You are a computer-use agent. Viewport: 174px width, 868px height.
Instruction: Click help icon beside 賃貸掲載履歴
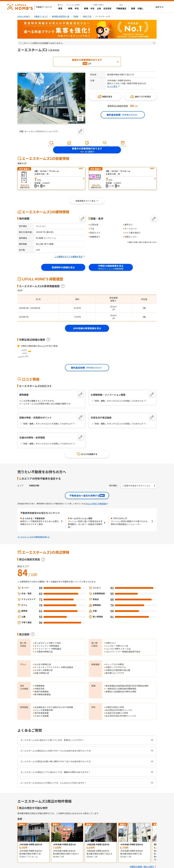(x=62, y=286)
